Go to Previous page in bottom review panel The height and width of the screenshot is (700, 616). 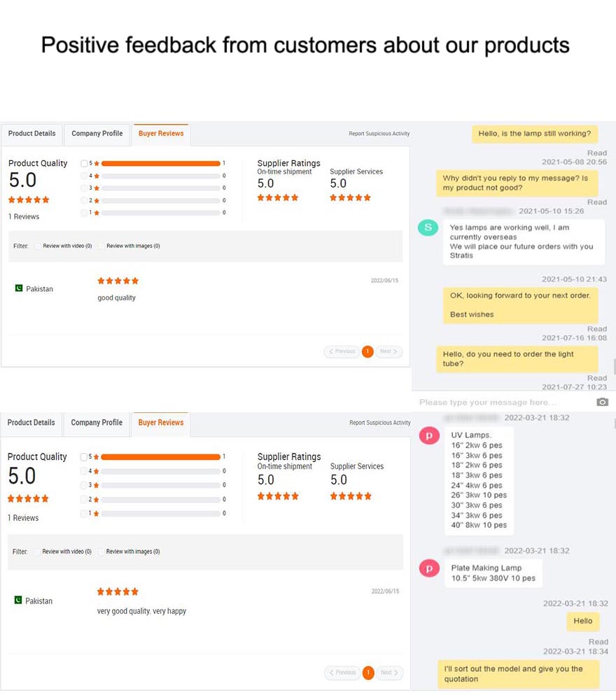pyautogui.click(x=342, y=672)
